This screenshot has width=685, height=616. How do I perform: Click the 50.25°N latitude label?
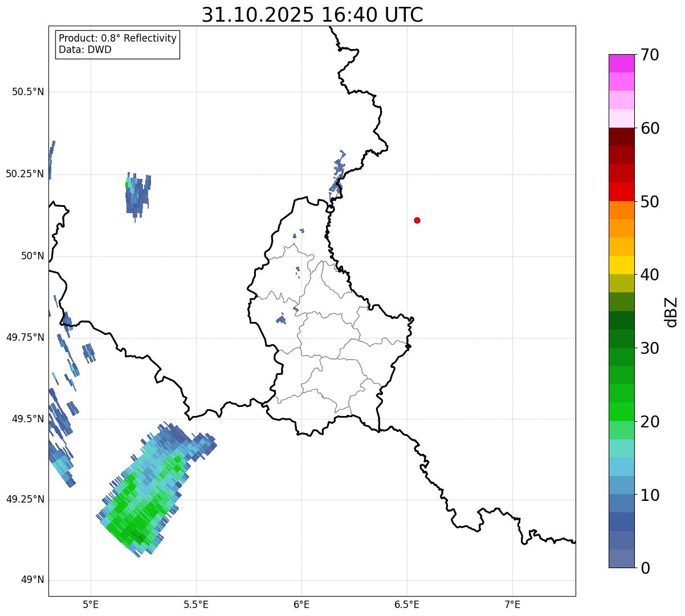[x=25, y=174]
